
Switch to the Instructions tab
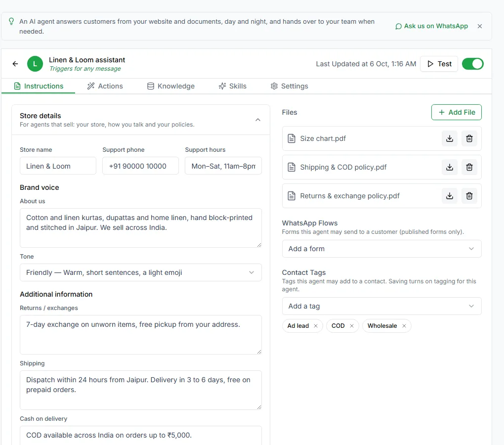click(x=39, y=86)
